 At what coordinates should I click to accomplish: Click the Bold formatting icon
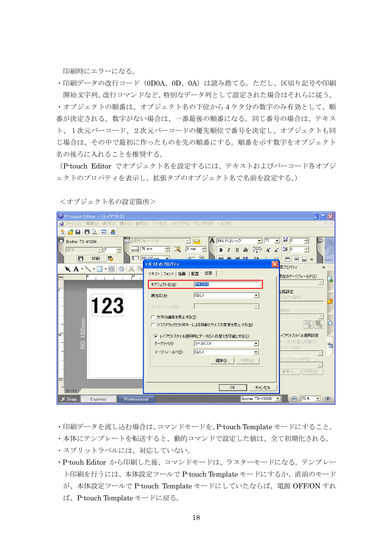tap(221, 250)
